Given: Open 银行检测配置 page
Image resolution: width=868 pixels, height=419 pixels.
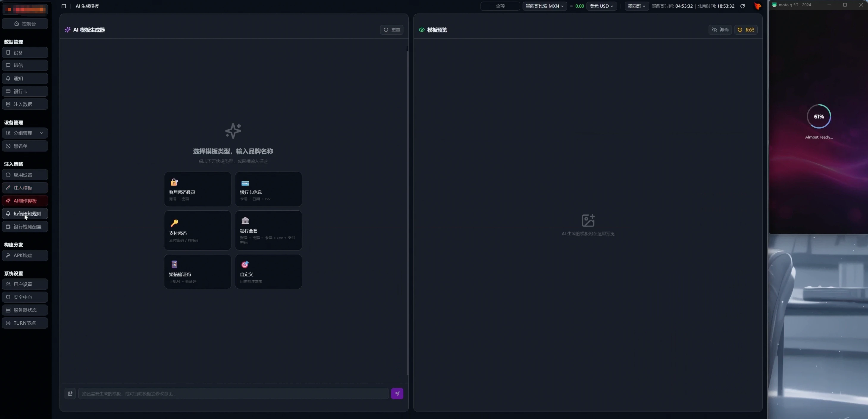Looking at the screenshot, I should 25,227.
